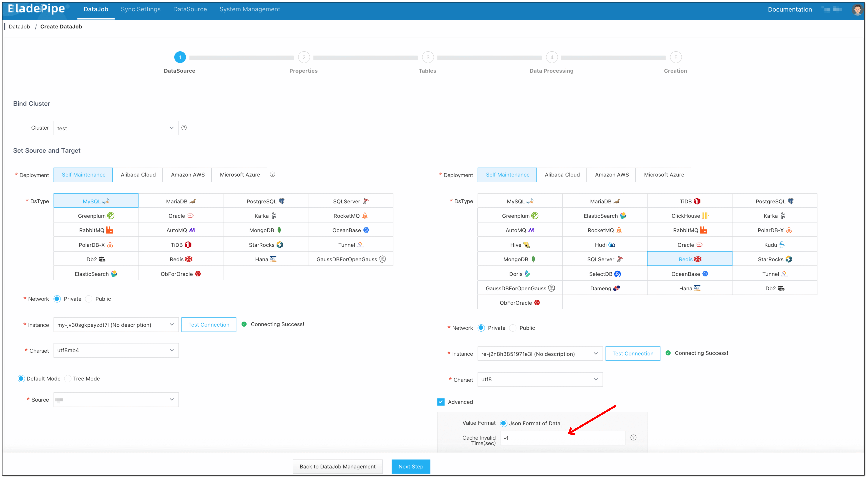Select source Alibaba Cloud deployment

138,175
